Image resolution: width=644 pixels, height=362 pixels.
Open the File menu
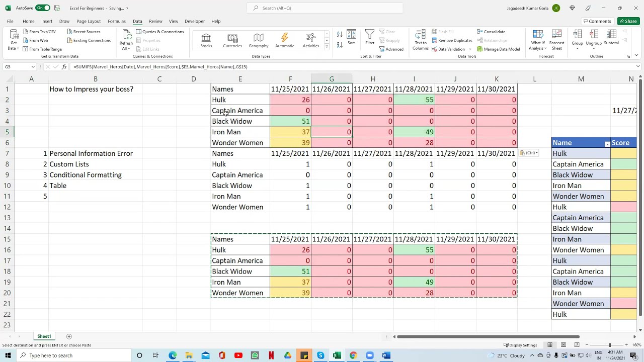point(10,21)
